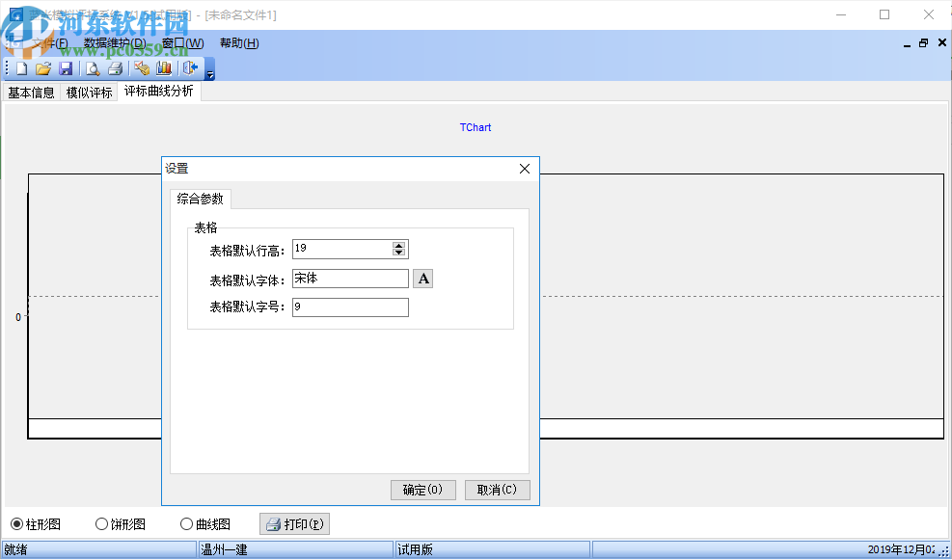Image resolution: width=952 pixels, height=560 pixels.
Task: Switch to the 模拟评标 tab
Action: 89,92
